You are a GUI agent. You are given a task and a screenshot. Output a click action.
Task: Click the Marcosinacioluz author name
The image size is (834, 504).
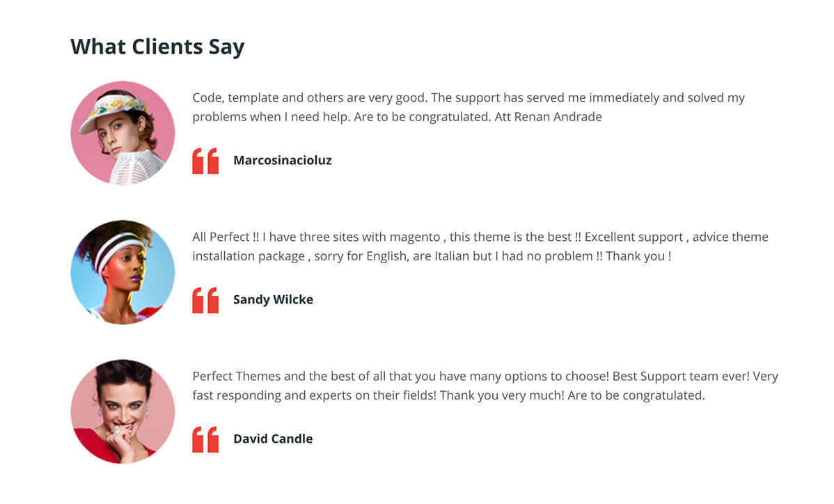point(282,160)
